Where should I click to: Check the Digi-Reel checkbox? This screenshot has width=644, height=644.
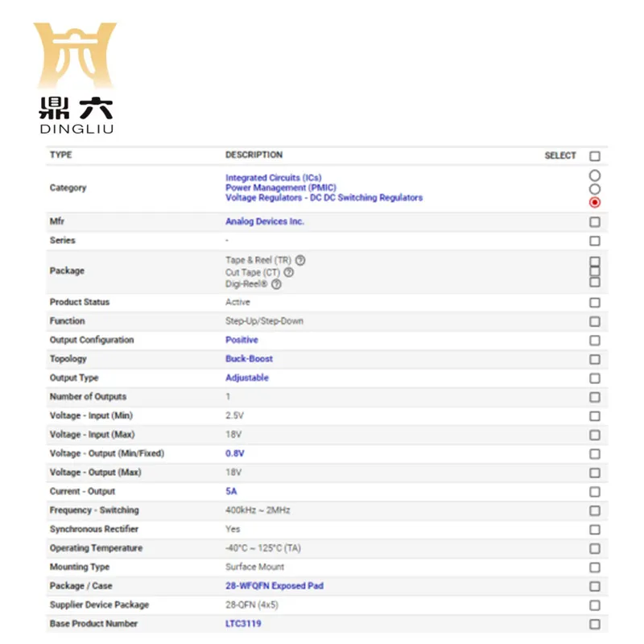(x=594, y=282)
